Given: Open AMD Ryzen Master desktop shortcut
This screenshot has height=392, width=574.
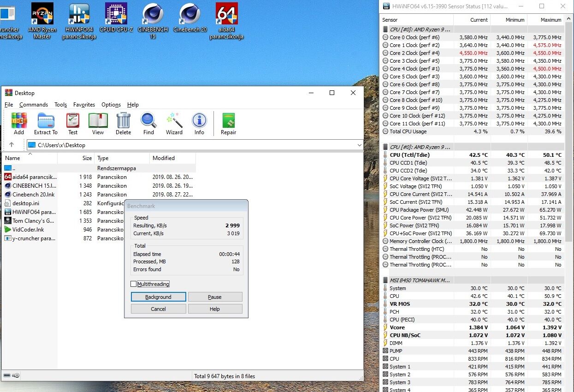Looking at the screenshot, I should tap(42, 21).
